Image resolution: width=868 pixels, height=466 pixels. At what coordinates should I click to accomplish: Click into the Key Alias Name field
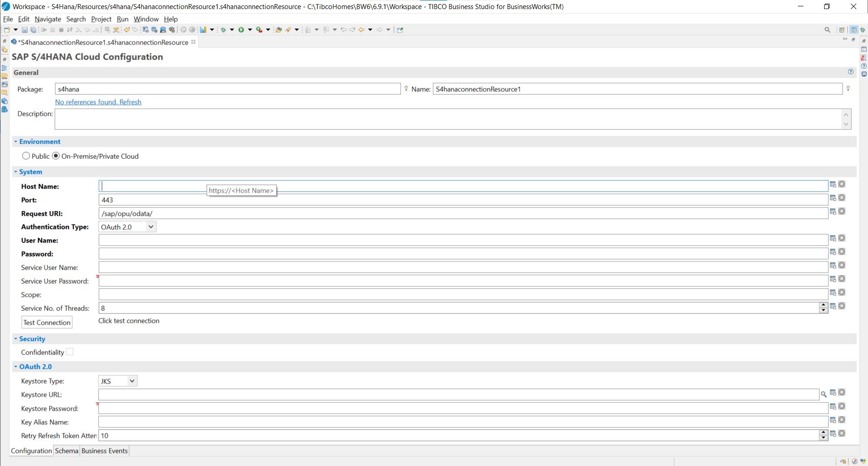pos(463,422)
